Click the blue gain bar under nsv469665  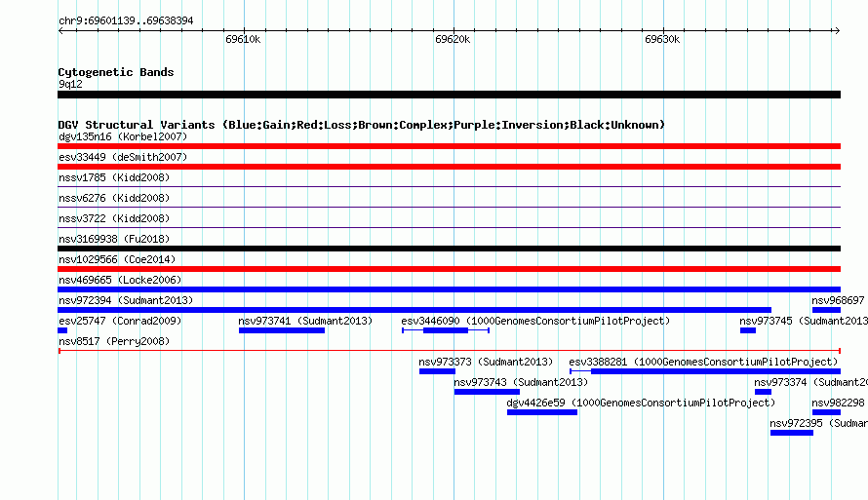[x=449, y=289]
